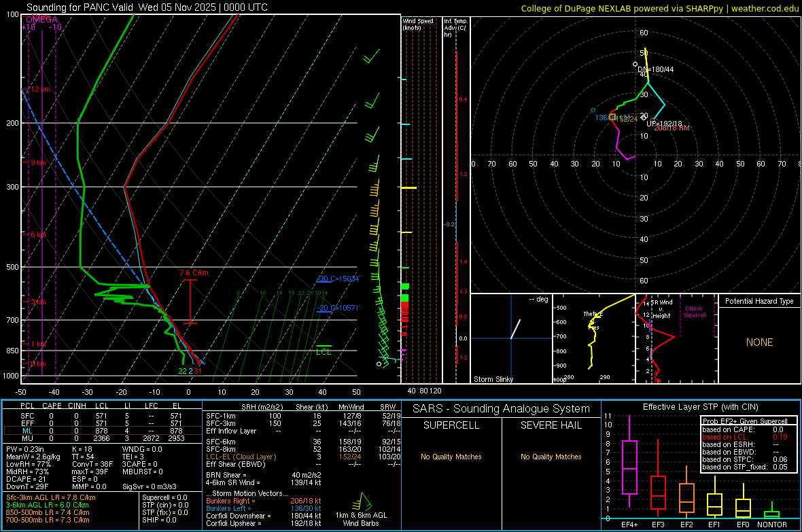Click the 'Eff Inflow Layer' row label
802x532 pixels.
click(x=230, y=431)
